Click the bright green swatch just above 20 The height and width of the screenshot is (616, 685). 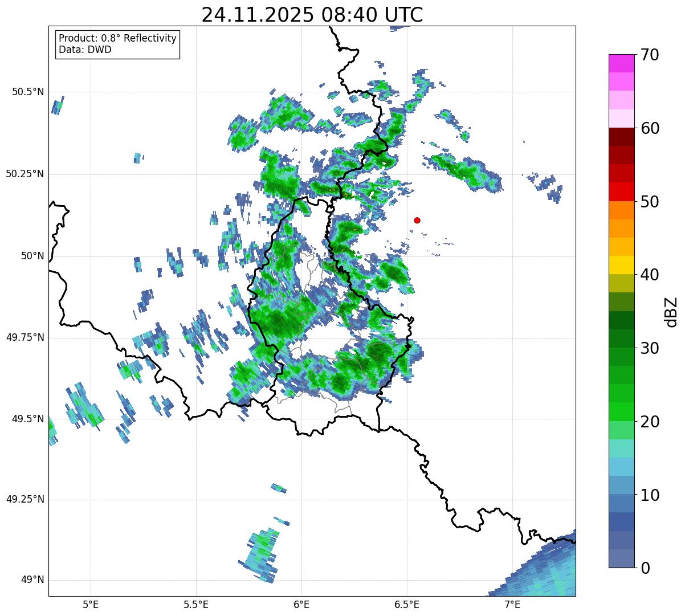tap(622, 412)
